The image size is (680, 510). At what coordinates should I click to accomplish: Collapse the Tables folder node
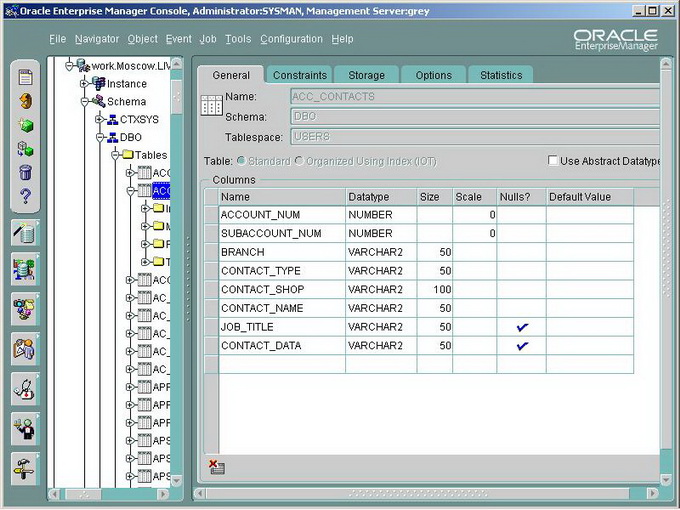coord(115,155)
